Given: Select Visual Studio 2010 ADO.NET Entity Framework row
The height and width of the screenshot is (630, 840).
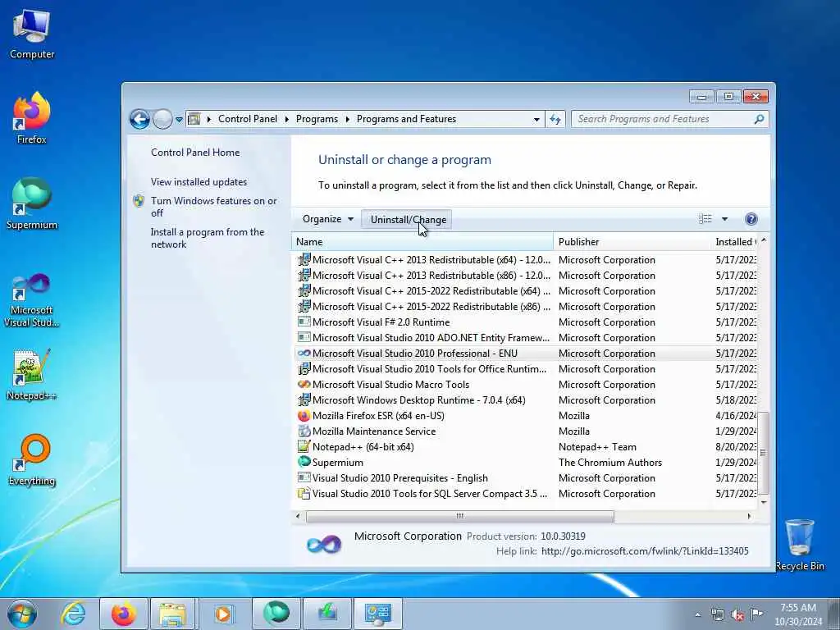Looking at the screenshot, I should 525,337.
